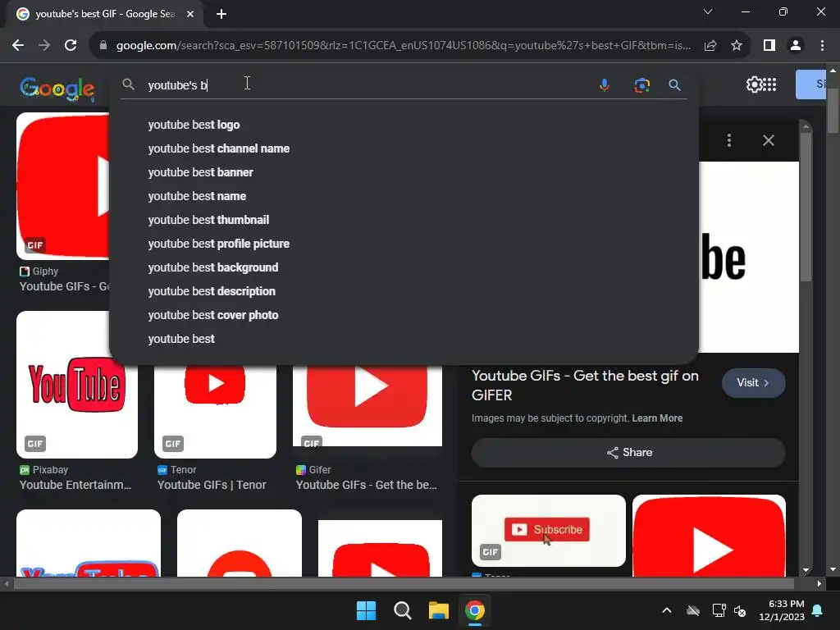Image resolution: width=840 pixels, height=630 pixels.
Task: Open new browser tab
Action: 221,14
